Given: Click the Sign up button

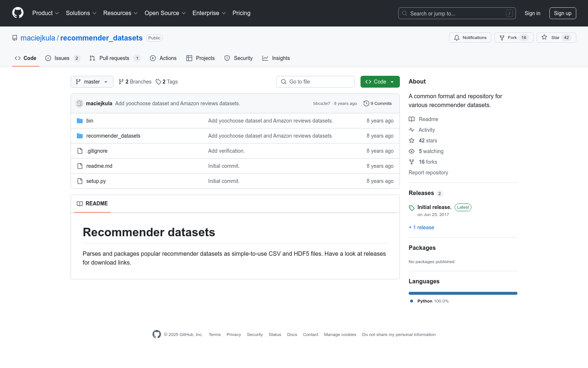Looking at the screenshot, I should click(563, 13).
